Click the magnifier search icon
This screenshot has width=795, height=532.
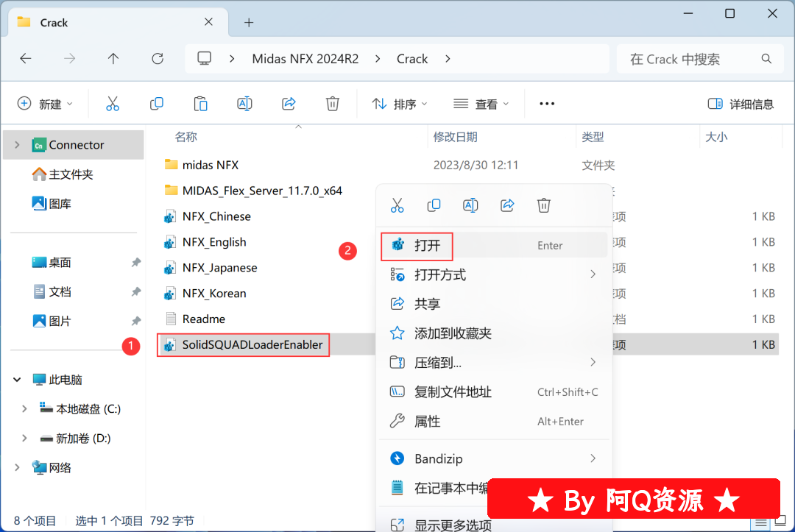click(766, 59)
